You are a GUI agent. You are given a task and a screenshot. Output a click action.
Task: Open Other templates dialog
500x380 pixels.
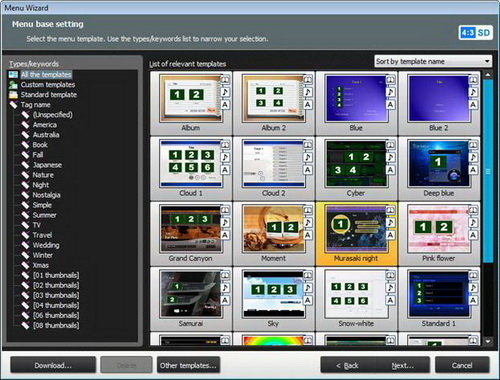pos(188,365)
